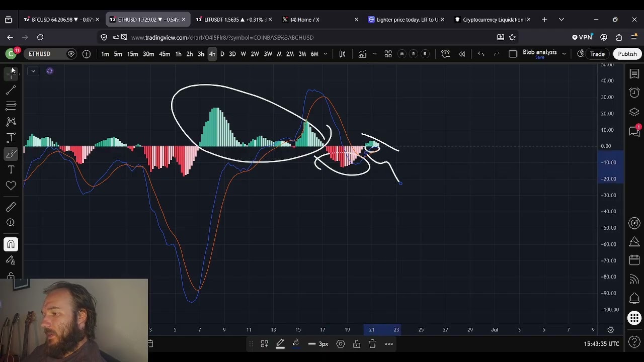Screen dimensions: 644x362
Task: Delete the selected drawing
Action: 372,344
